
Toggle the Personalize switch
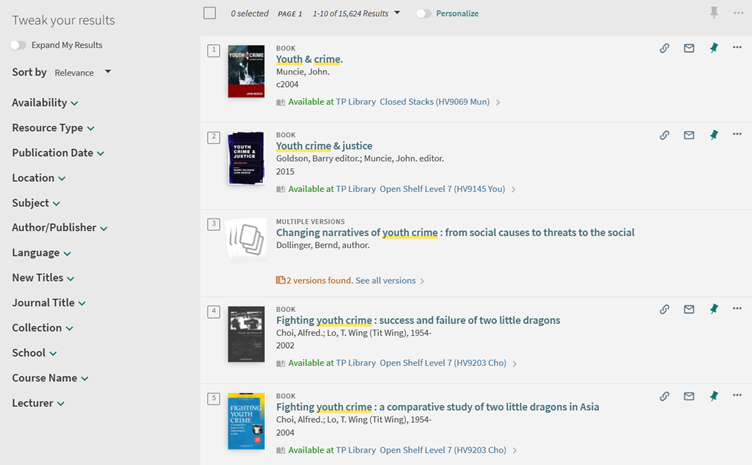click(424, 14)
